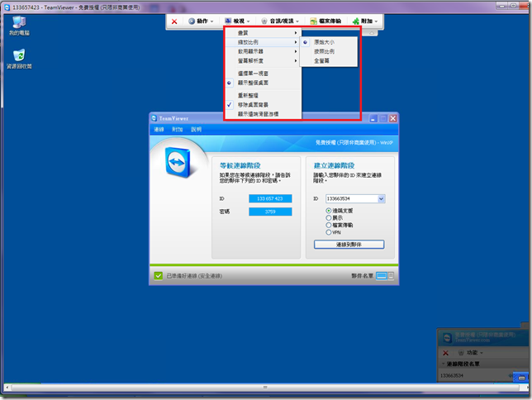The width and height of the screenshot is (532, 400).
Task: Select the 展示 (presentation) radio button
Action: coord(329,218)
